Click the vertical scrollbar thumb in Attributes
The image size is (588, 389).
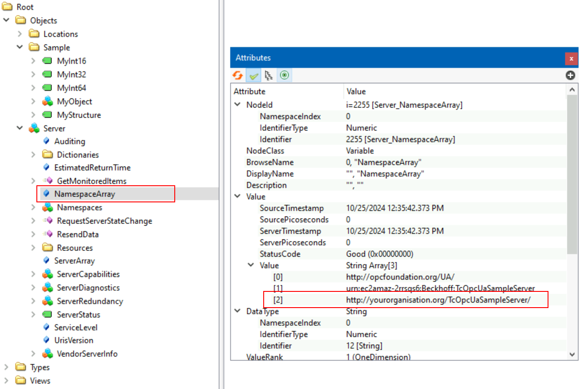(x=572, y=174)
